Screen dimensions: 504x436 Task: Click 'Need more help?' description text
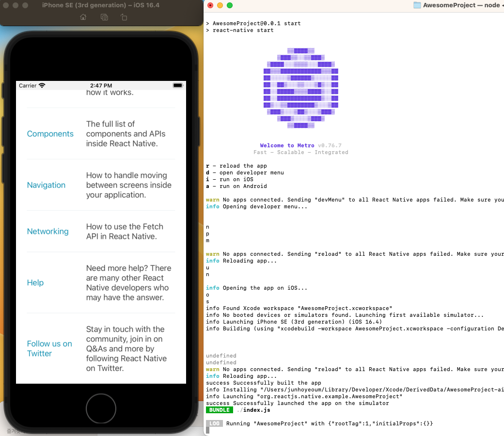point(128,283)
